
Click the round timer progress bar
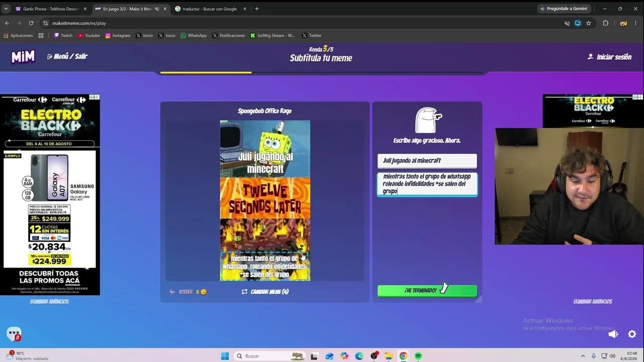click(322, 72)
